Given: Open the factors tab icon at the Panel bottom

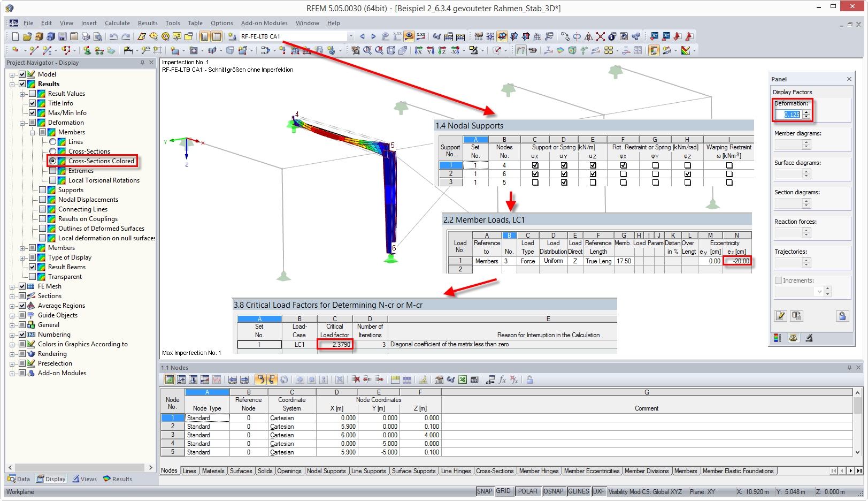Looking at the screenshot, I should [x=793, y=338].
